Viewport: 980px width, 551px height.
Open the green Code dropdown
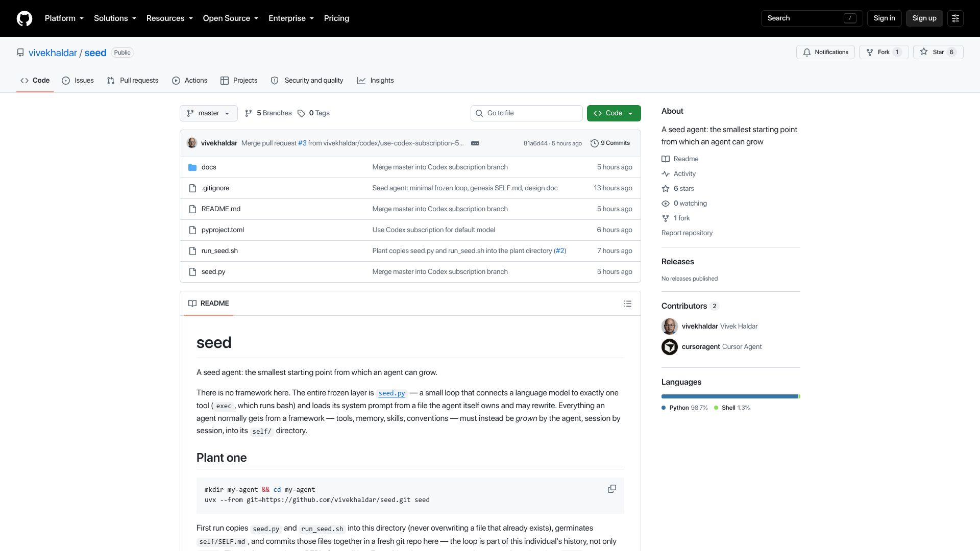[x=614, y=113]
